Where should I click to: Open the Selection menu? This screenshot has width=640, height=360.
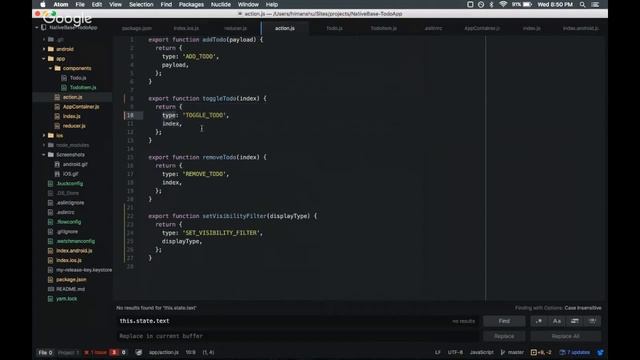point(141,4)
